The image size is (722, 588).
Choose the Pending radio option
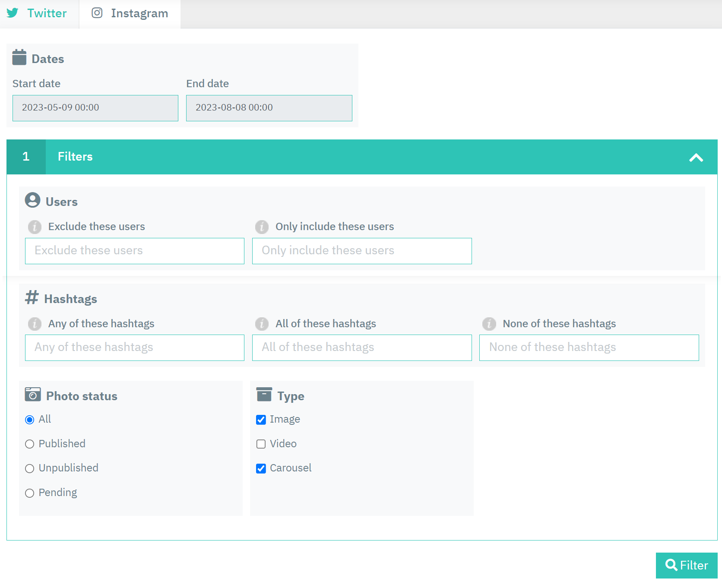[x=29, y=493]
